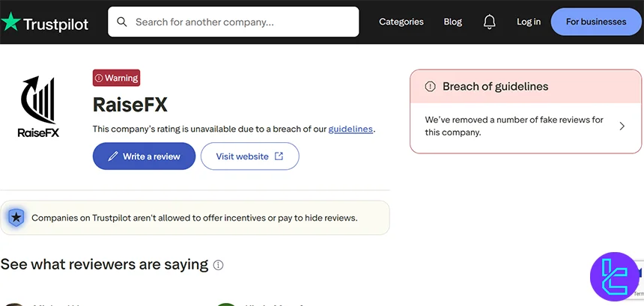Click the Breach of guidelines header
This screenshot has height=306, width=644.
[496, 87]
